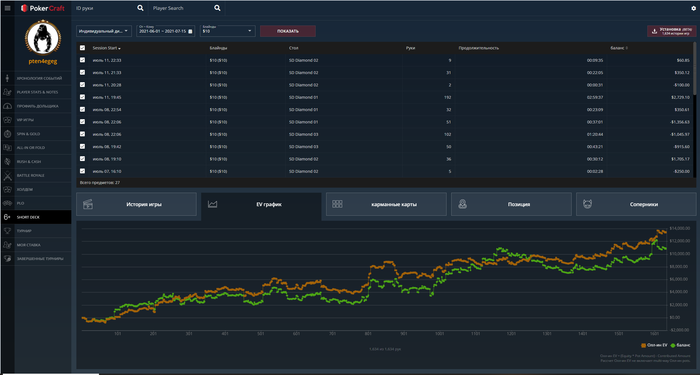Uncheck the июль 11, 22:33 session checkbox
Screen dimensions: 700x375
click(x=82, y=60)
